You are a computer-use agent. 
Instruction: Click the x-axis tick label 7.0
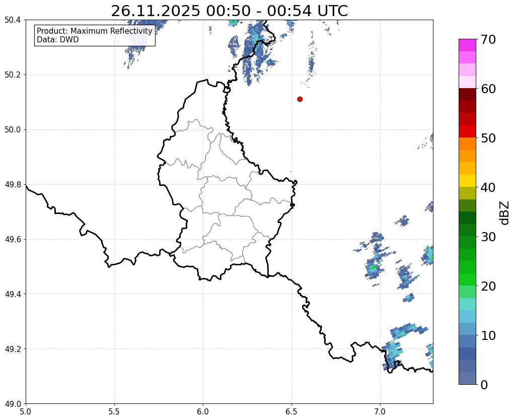point(380,411)
